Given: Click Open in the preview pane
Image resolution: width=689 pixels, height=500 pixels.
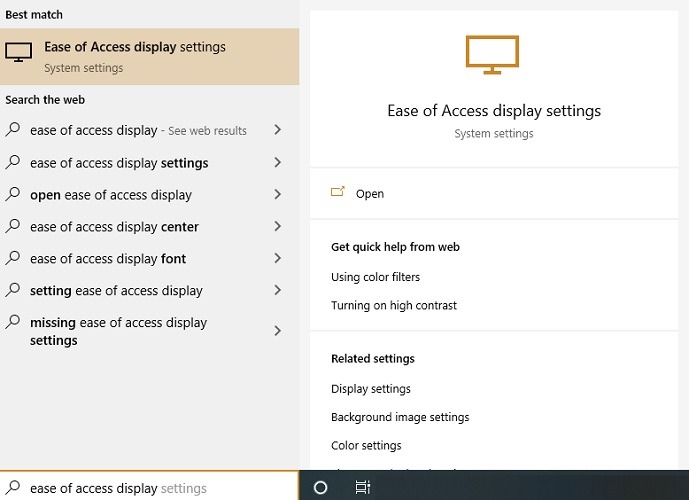Looking at the screenshot, I should [x=370, y=194].
